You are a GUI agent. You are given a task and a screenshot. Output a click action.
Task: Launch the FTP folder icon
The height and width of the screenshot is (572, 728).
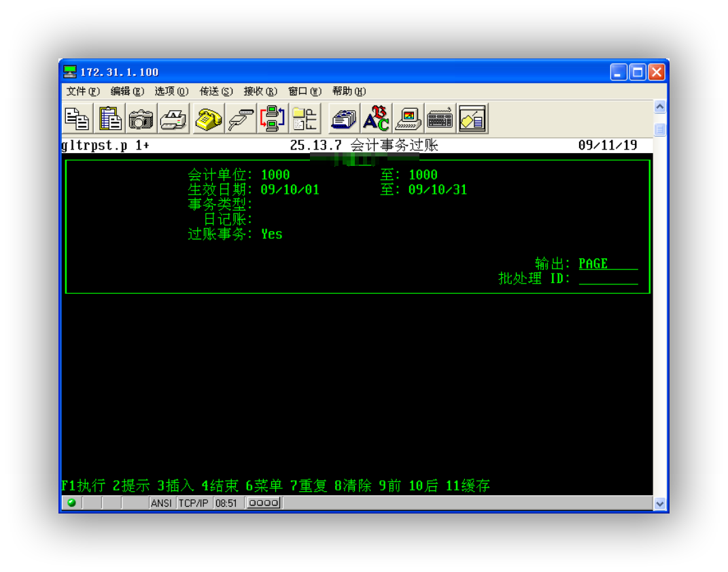click(305, 118)
